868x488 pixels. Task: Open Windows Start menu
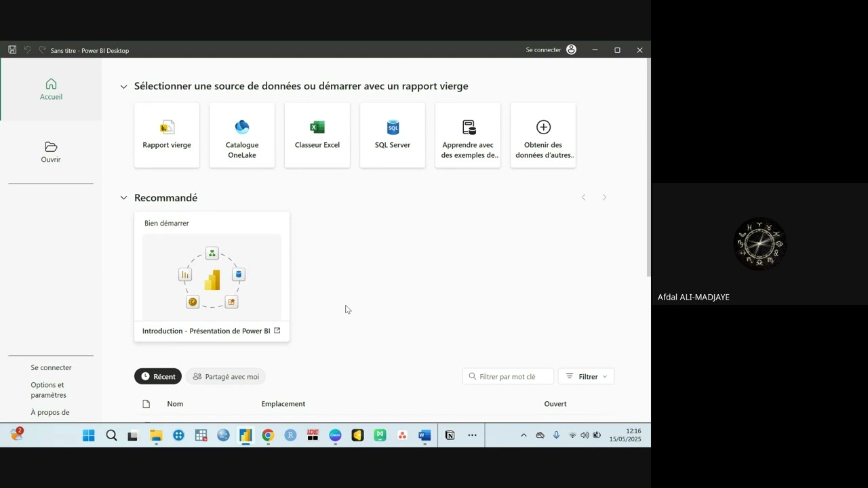89,436
